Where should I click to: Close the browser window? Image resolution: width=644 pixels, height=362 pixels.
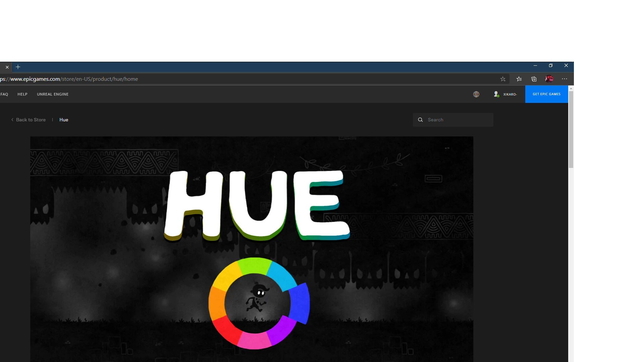(566, 66)
